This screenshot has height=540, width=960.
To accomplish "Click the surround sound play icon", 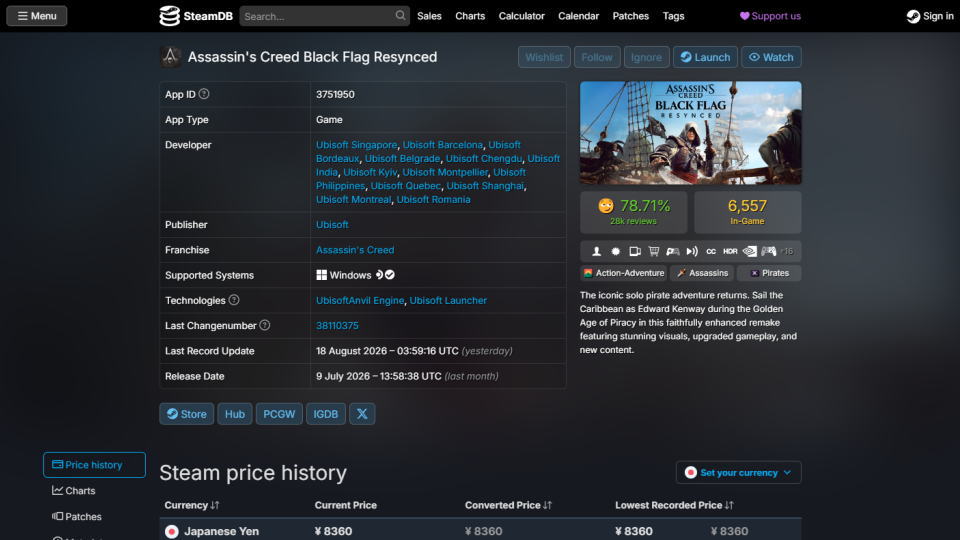I will (692, 251).
